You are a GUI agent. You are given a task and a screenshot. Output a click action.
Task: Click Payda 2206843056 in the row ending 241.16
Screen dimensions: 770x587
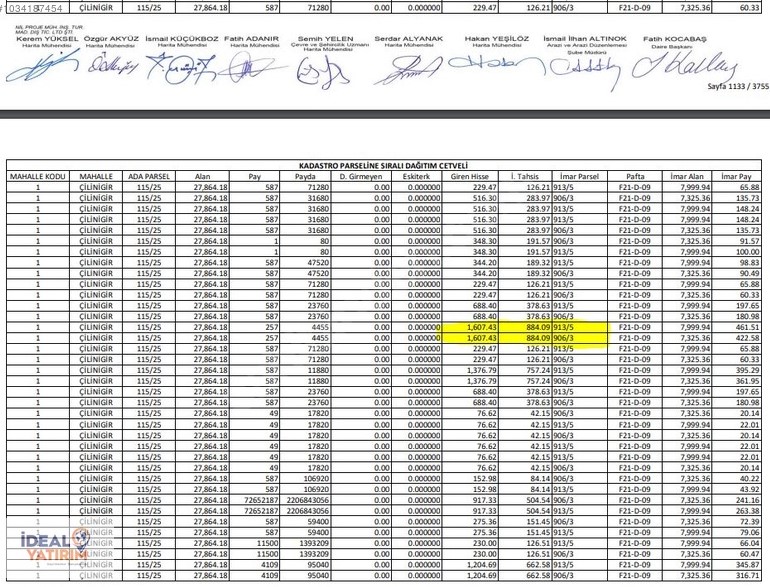pyautogui.click(x=305, y=500)
